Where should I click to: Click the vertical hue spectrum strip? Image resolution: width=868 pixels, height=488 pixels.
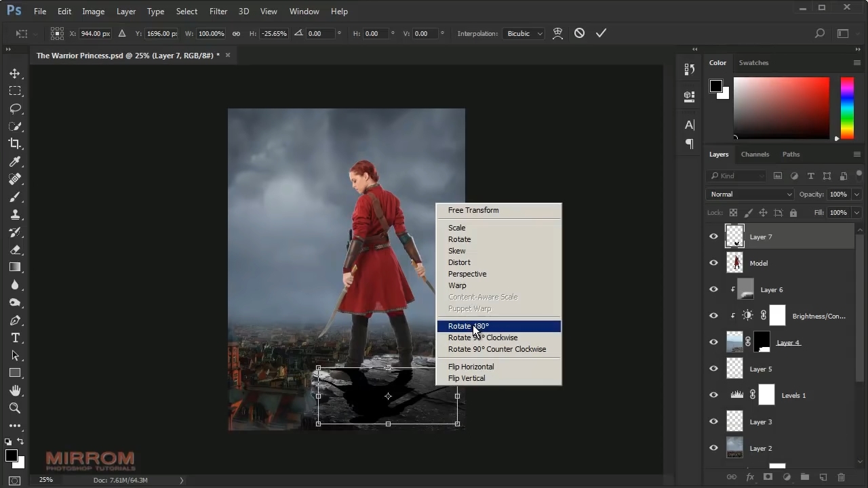point(847,108)
